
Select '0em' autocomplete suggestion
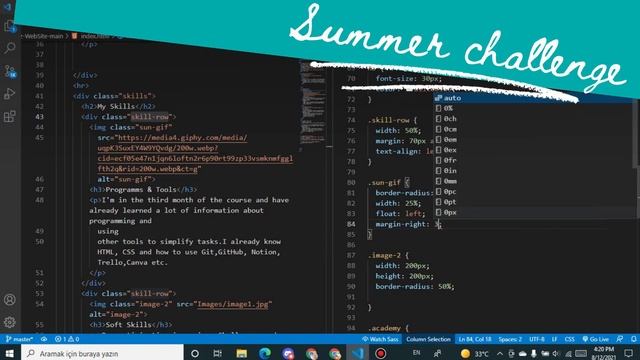pos(536,140)
